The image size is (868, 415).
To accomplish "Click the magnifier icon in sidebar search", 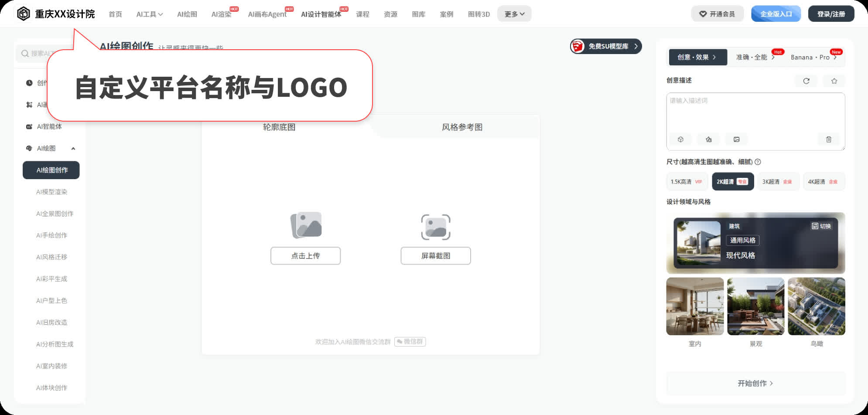I will click(25, 53).
